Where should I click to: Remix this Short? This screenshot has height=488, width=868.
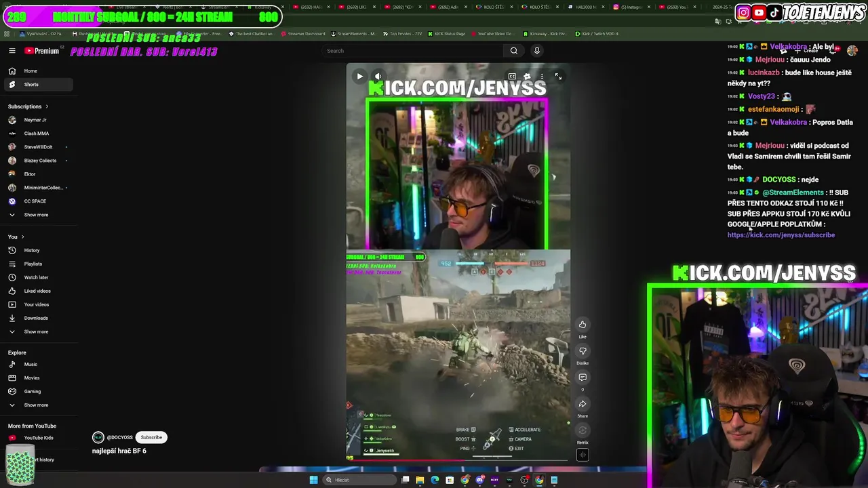pyautogui.click(x=583, y=430)
